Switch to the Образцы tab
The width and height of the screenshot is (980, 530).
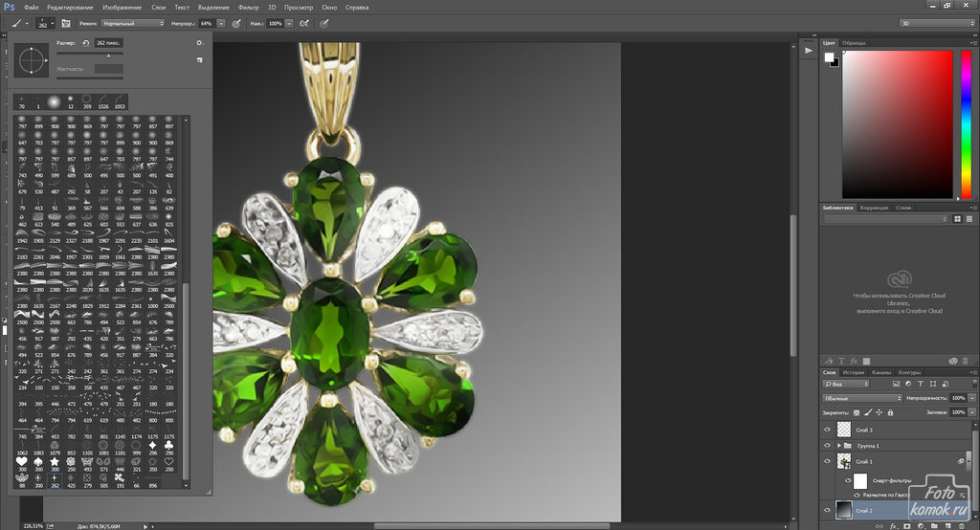855,43
